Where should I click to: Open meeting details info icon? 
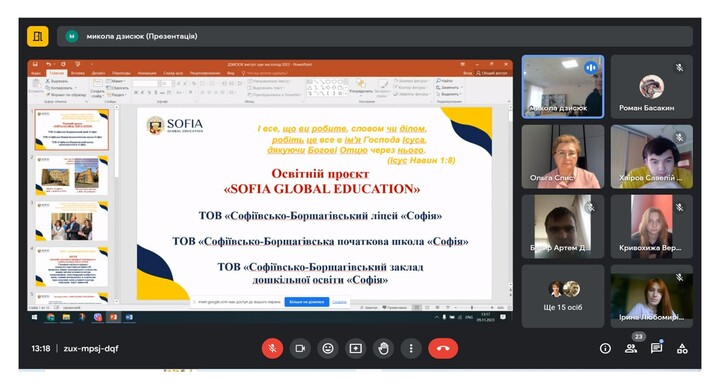click(605, 349)
